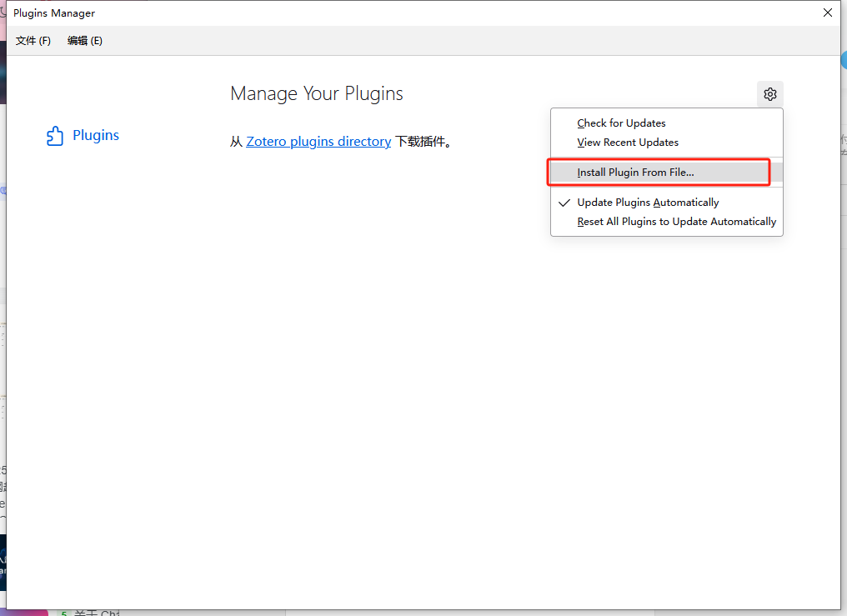Screen dimensions: 847x616
Task: Open the 文件 (F) menu
Action: pyautogui.click(x=33, y=41)
